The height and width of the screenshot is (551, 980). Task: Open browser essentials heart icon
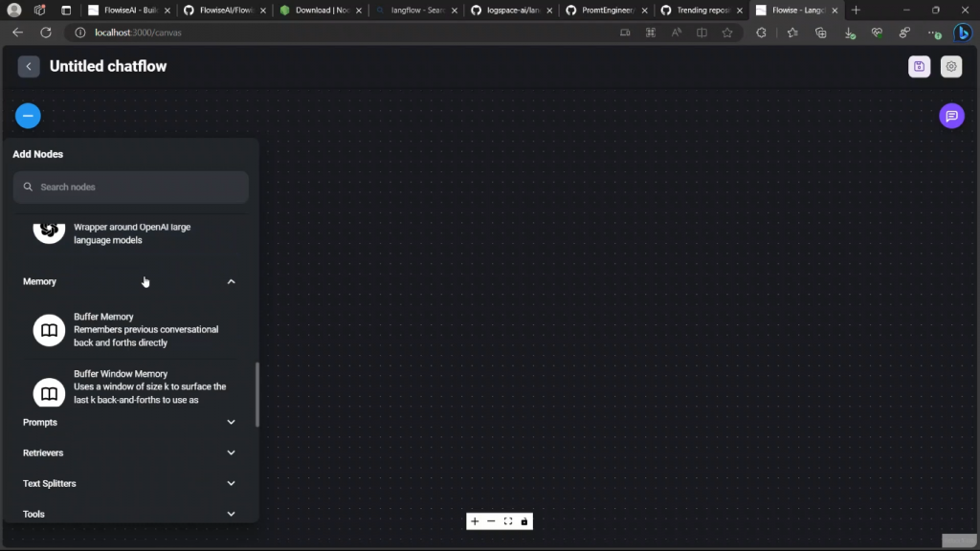click(877, 33)
